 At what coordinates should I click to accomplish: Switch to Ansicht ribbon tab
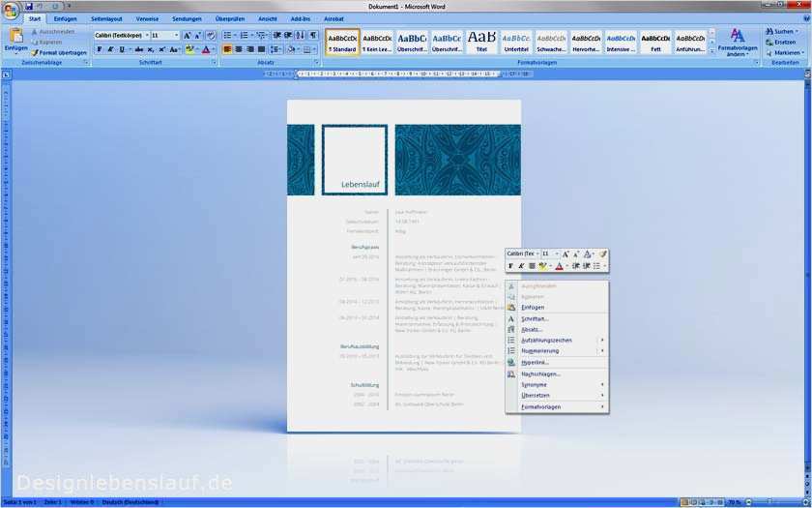pos(267,18)
